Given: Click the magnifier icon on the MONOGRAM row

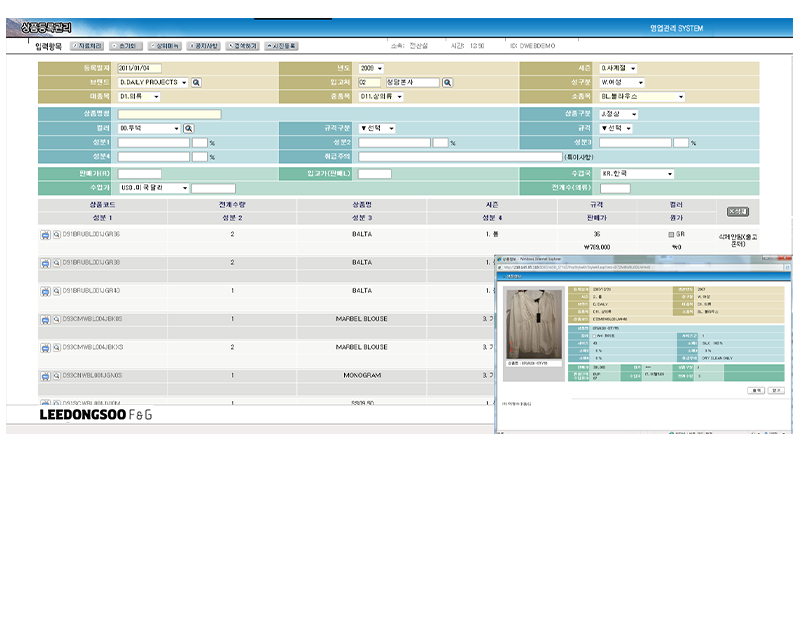Looking at the screenshot, I should 56,376.
